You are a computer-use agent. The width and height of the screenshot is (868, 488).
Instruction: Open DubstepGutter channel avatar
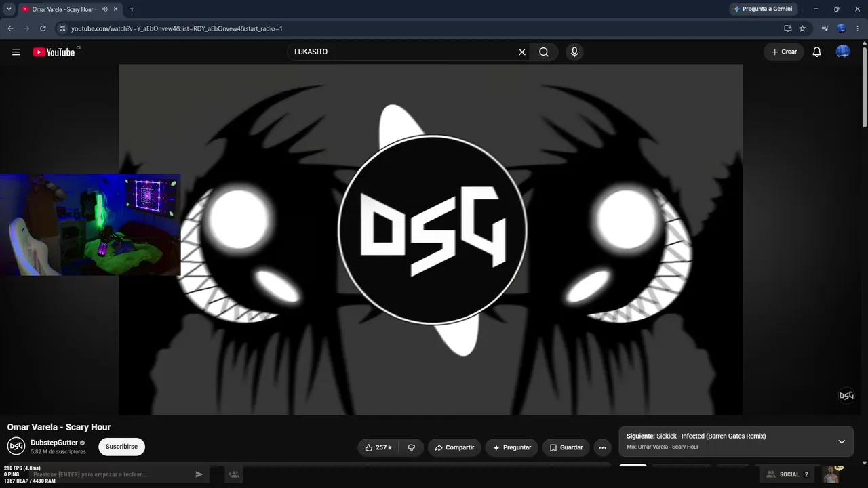click(x=16, y=446)
